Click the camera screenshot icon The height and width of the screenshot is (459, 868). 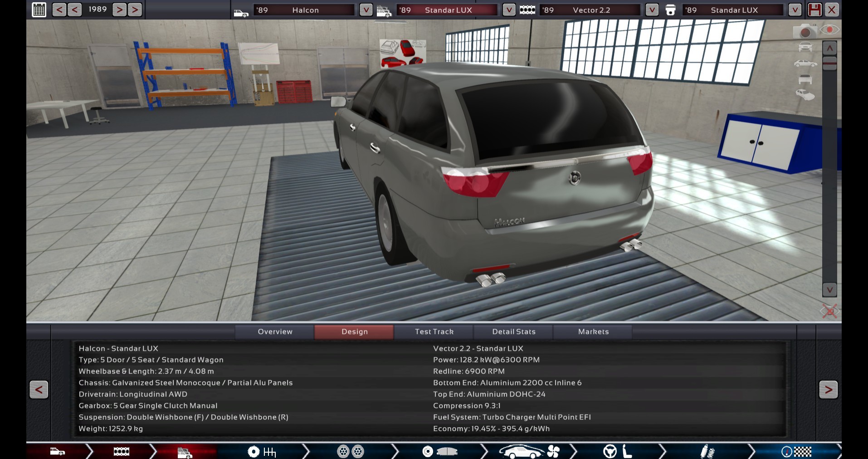tap(805, 31)
